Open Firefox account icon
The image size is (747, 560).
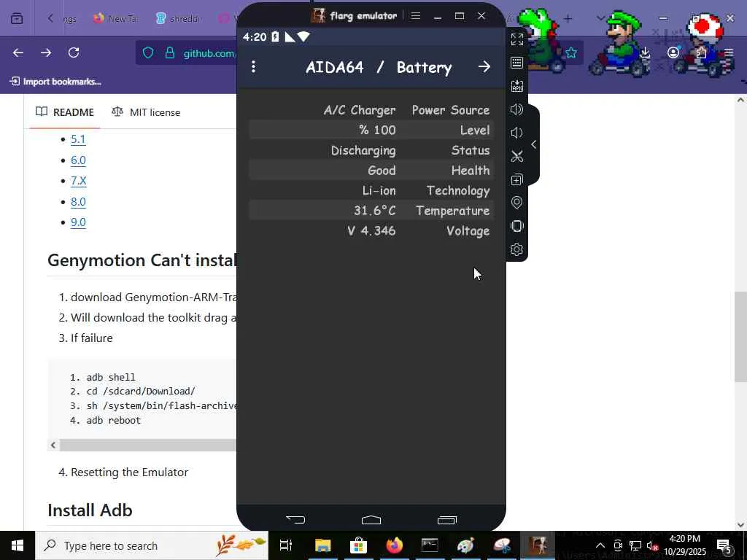click(673, 52)
